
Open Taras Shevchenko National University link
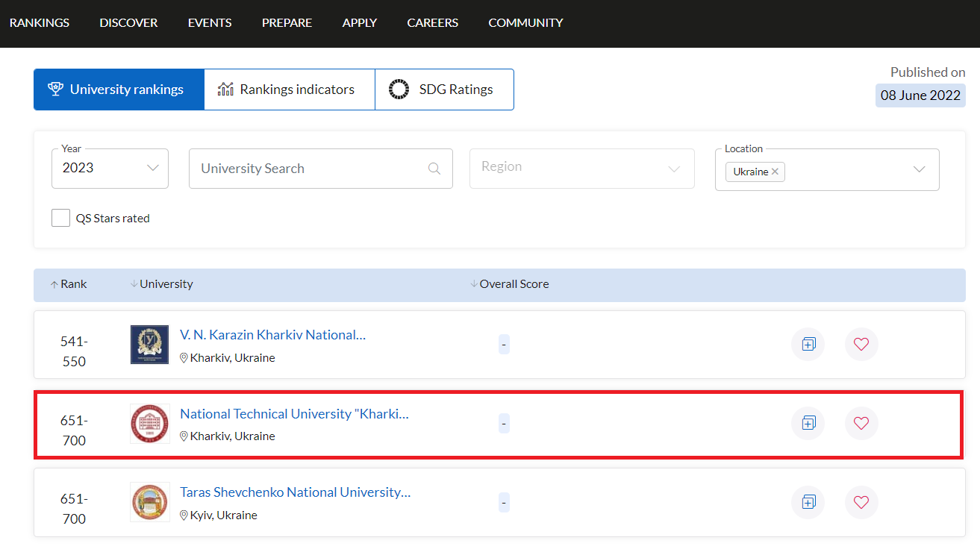click(296, 492)
